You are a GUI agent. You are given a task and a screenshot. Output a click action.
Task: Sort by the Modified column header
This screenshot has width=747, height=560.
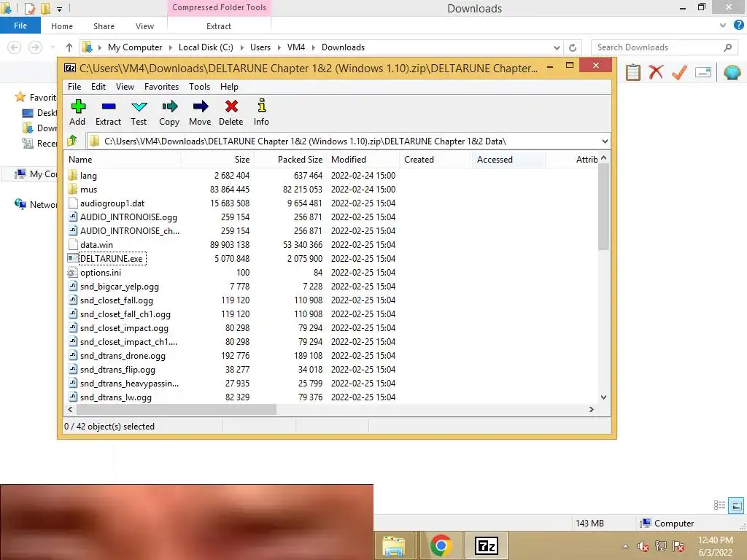[x=363, y=160]
